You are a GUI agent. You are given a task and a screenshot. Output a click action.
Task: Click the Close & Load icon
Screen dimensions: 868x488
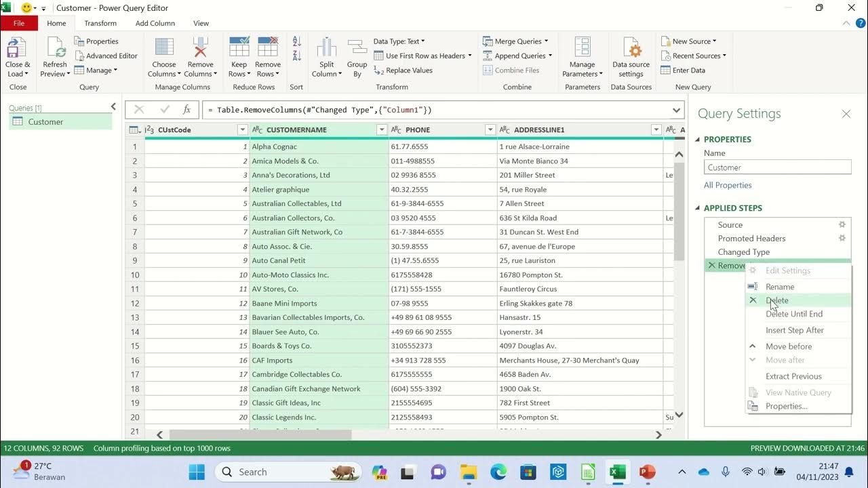16,47
